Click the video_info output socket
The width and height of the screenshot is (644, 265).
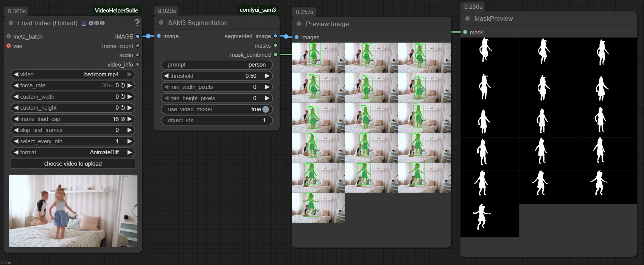(138, 64)
